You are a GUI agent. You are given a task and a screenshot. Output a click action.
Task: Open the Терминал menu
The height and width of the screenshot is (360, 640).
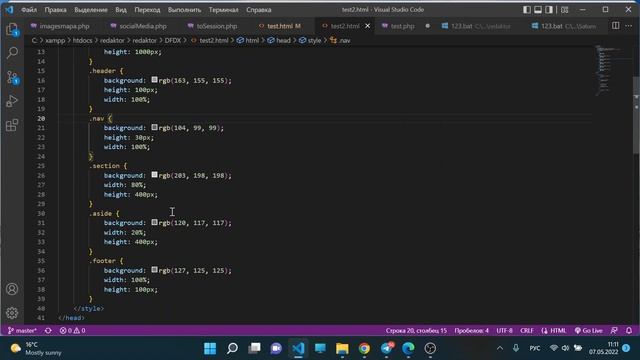tap(224, 9)
